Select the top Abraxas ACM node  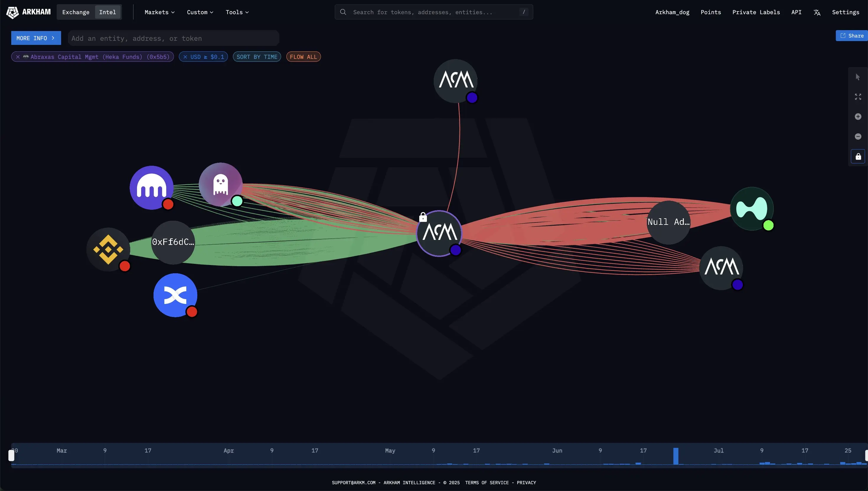click(x=456, y=81)
